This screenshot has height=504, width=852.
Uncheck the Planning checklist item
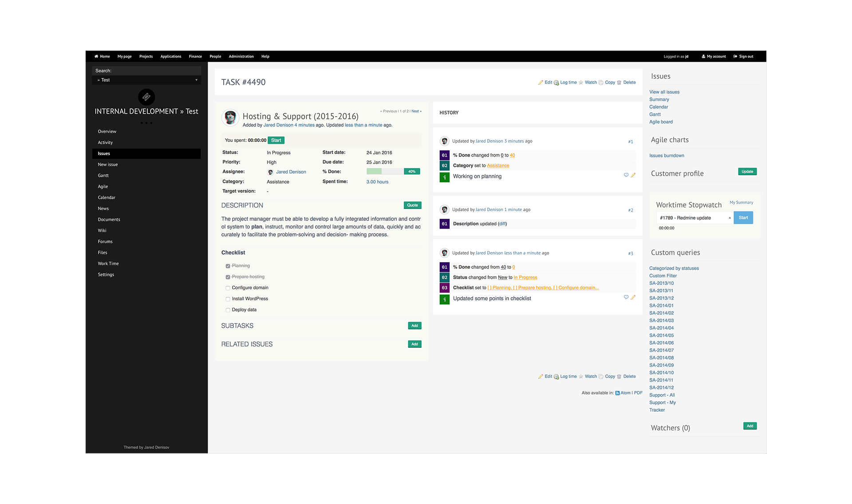[x=228, y=266]
